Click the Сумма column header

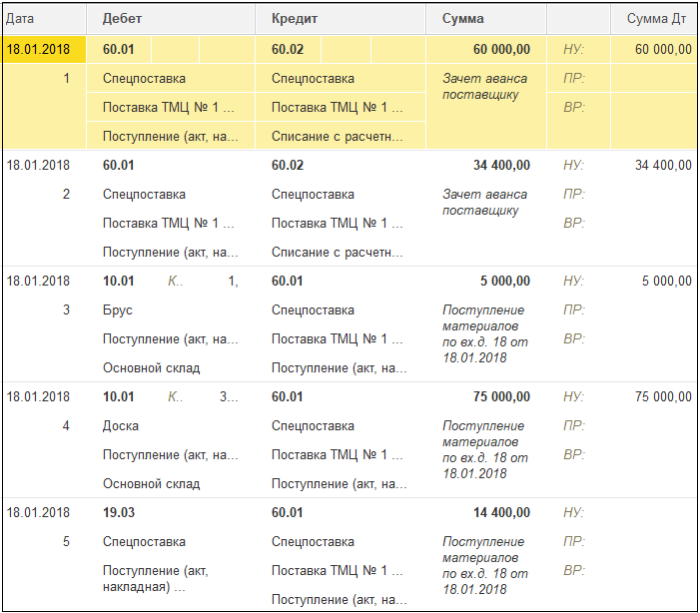[486, 19]
